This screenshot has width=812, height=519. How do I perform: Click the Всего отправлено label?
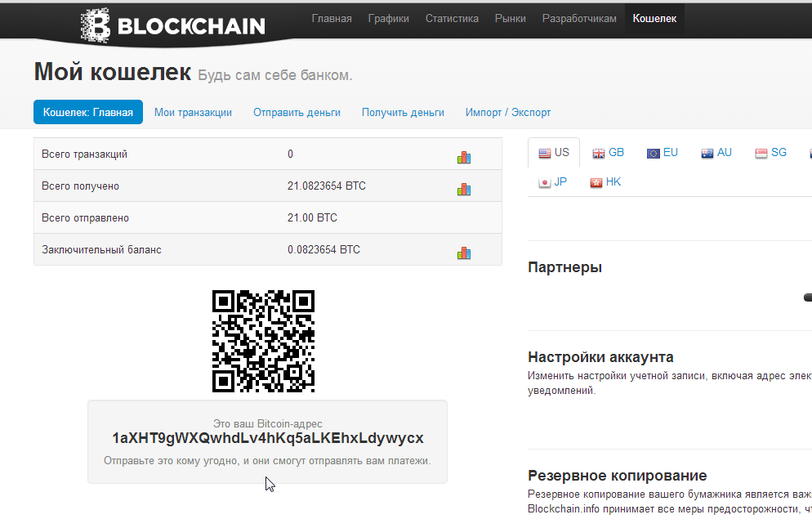pyautogui.click(x=86, y=218)
